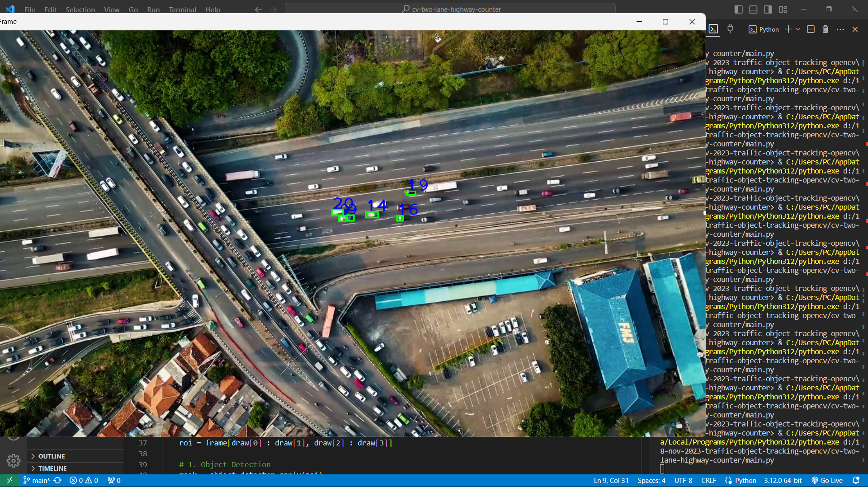Open the Terminal menu
Image resolution: width=868 pixels, height=487 pixels.
pos(182,9)
